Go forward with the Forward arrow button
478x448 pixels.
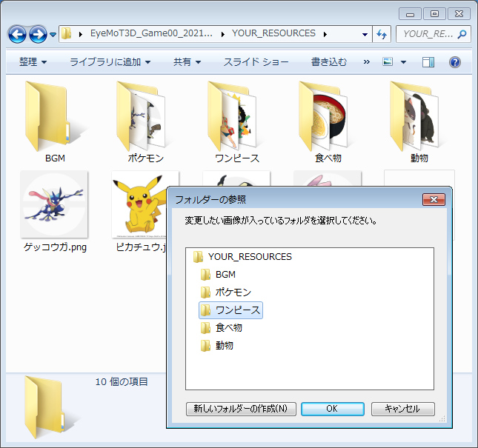click(x=38, y=34)
